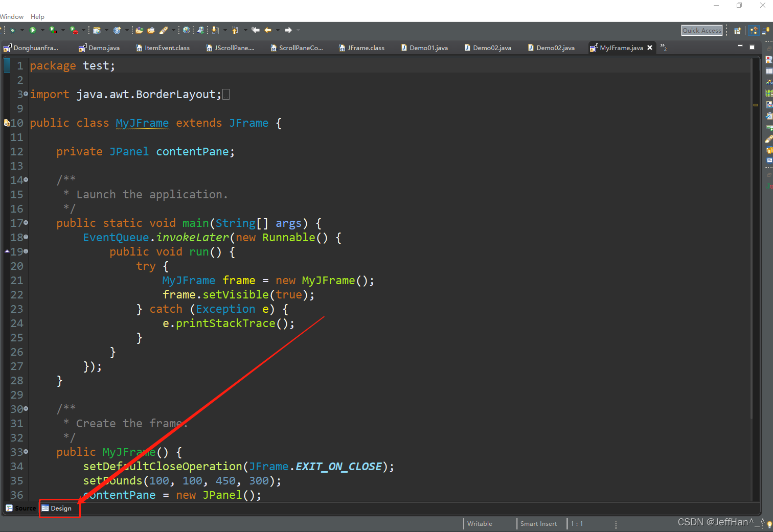Collapse the main method at line 17

coord(26,223)
